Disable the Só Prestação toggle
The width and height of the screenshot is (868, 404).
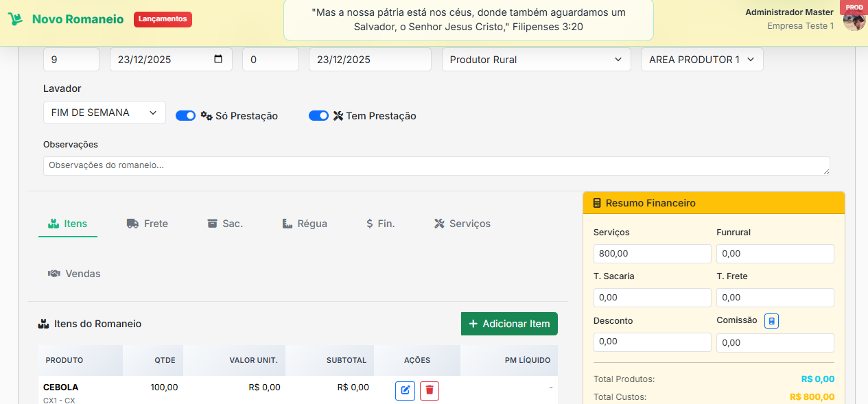pos(185,115)
